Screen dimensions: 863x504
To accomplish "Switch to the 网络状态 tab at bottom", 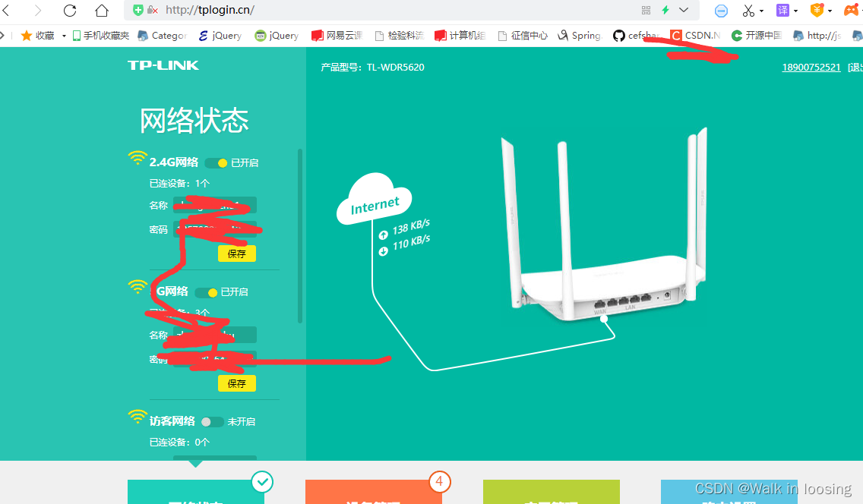I will tap(196, 493).
